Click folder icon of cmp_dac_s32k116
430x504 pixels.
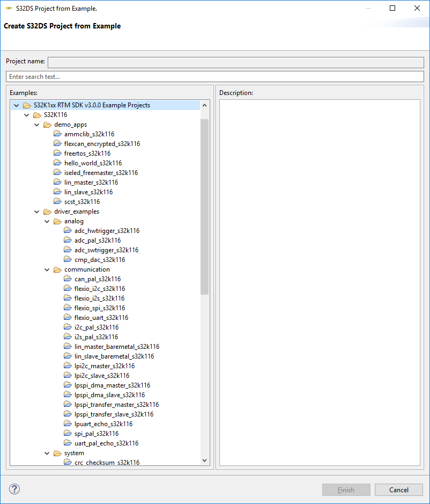[68, 259]
